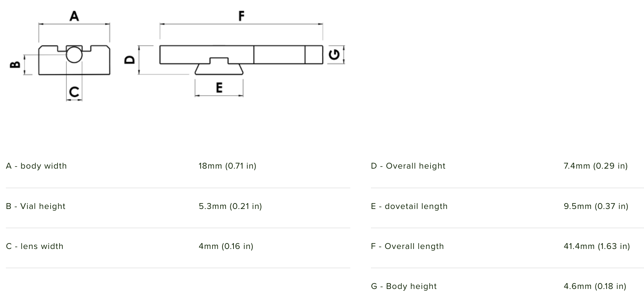Select the "G - Body height" label

click(404, 286)
